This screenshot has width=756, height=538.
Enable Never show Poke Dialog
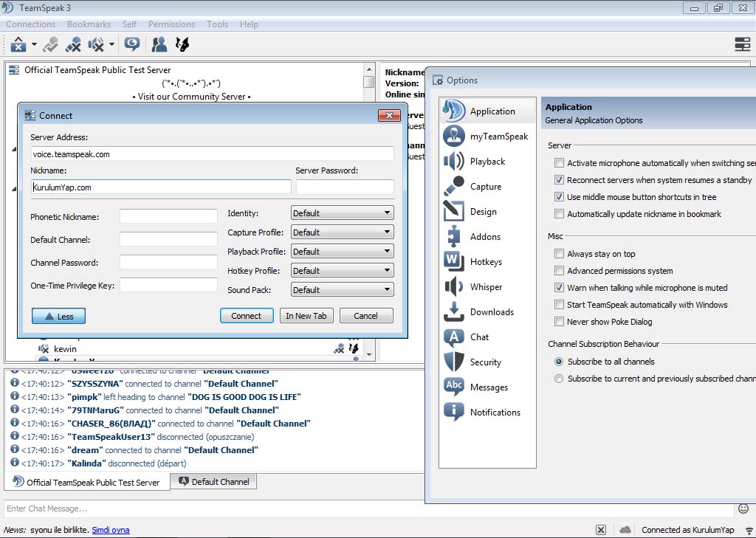(x=559, y=322)
